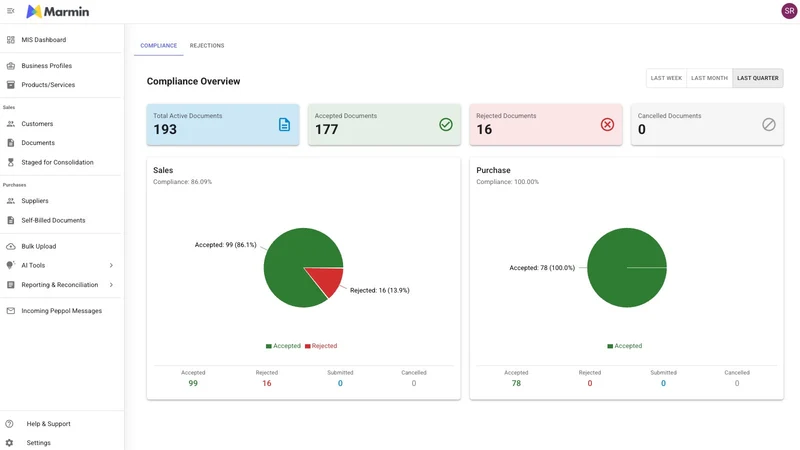Click the Incoming Peppol Messages envelope icon

click(x=11, y=311)
